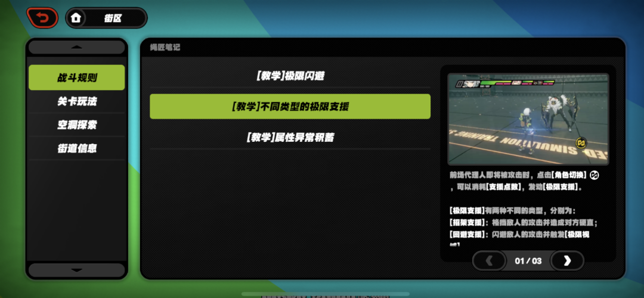
Task: Click the 01/03 page indicator
Action: (x=528, y=260)
